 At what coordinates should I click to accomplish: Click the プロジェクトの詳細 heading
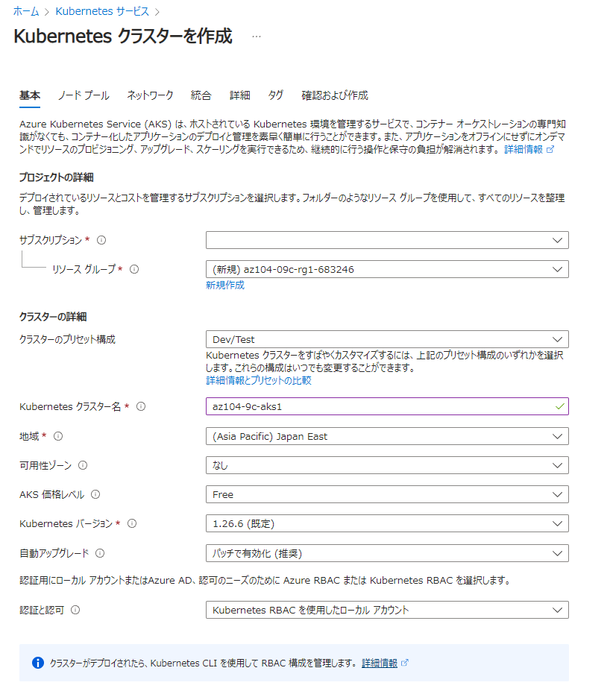pyautogui.click(x=56, y=177)
